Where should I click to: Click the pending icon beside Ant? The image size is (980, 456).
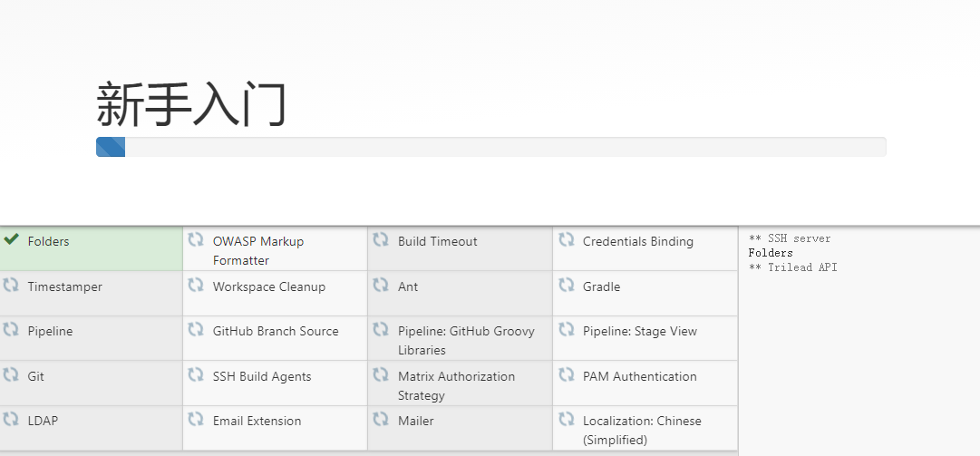tap(381, 285)
